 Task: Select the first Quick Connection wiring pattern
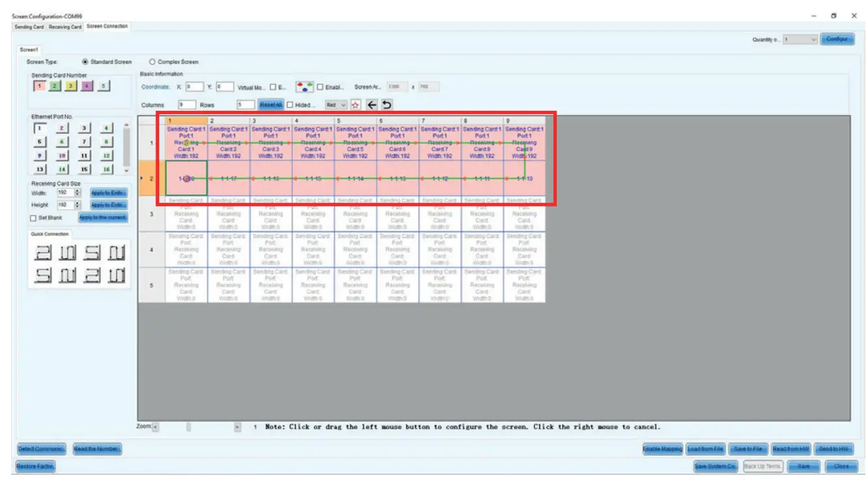click(44, 252)
